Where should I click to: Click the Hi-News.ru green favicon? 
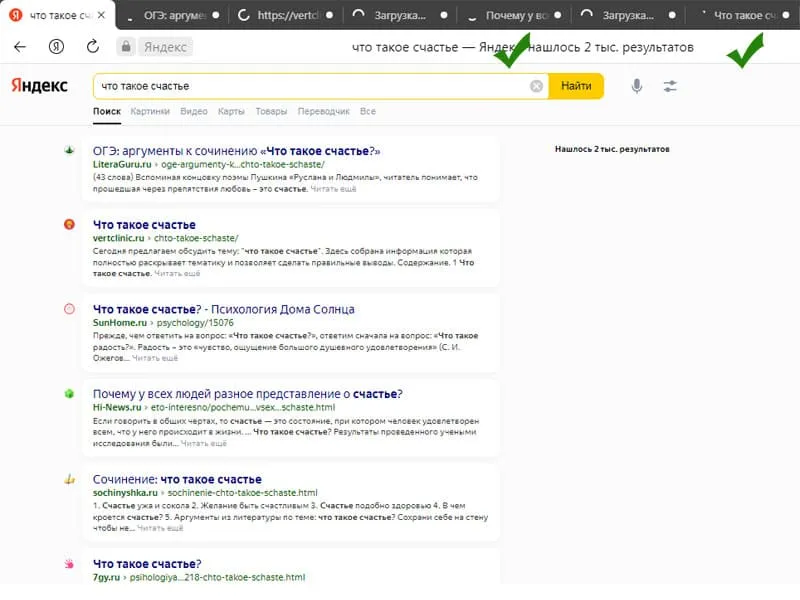pos(69,394)
